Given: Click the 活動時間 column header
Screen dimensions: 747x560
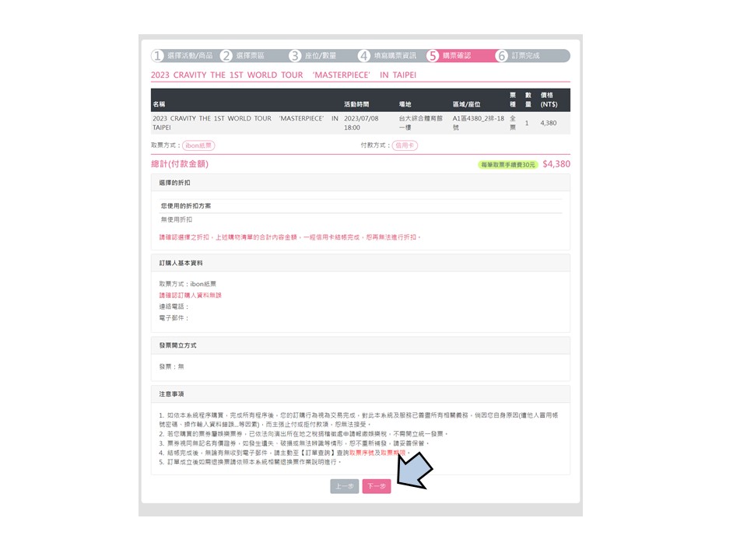Looking at the screenshot, I should pos(356,104).
